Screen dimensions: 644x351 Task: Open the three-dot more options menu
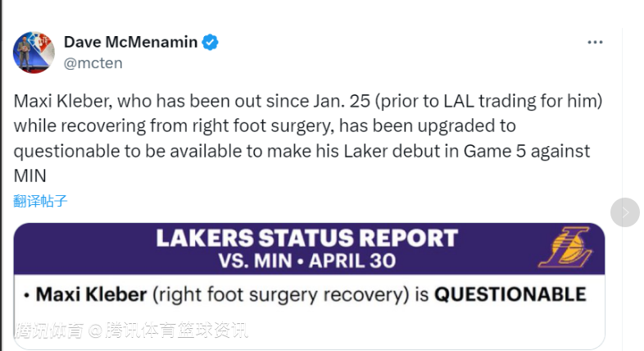(596, 42)
